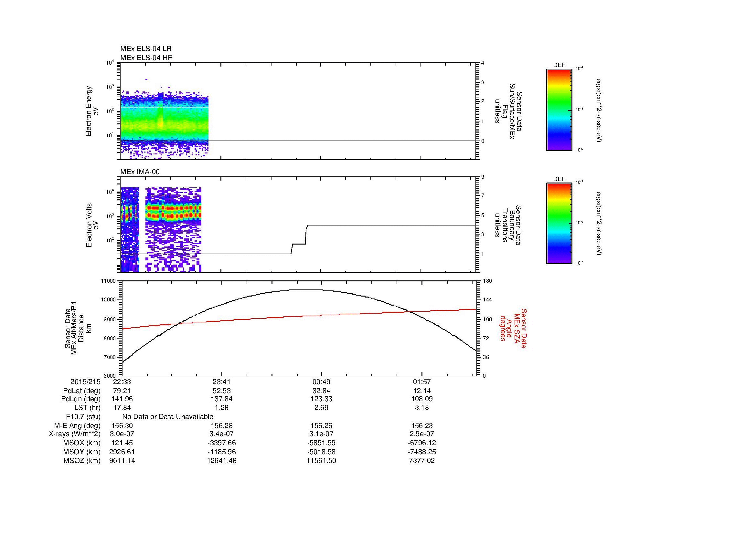Select PdLon value '108.09'
Viewport: 756px width, 534px height.
pyautogui.click(x=422, y=399)
